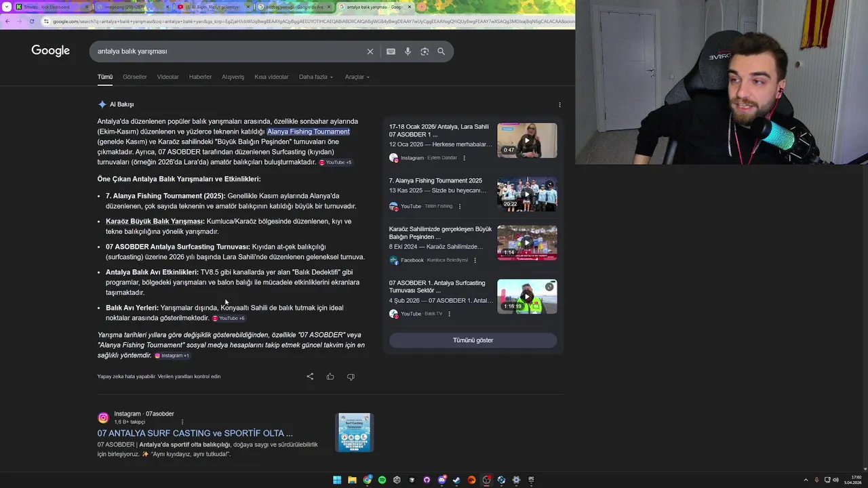Expand the Araçlar tools dropdown
The width and height of the screenshot is (868, 488).
click(x=357, y=77)
